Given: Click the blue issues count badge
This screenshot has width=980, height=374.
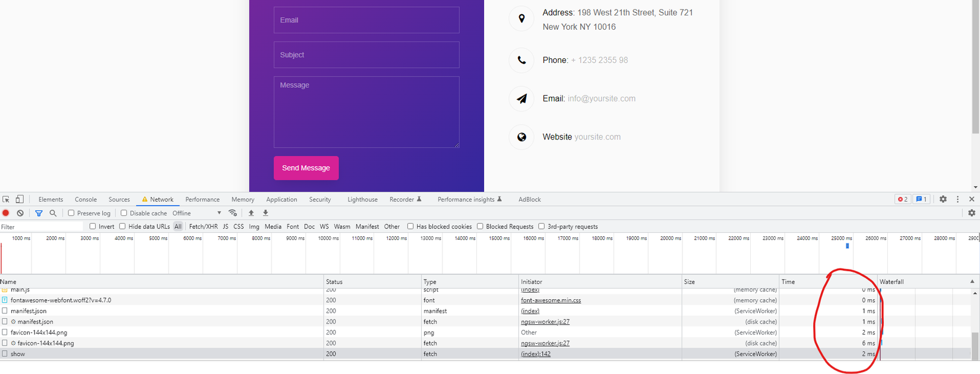Looking at the screenshot, I should pyautogui.click(x=921, y=199).
